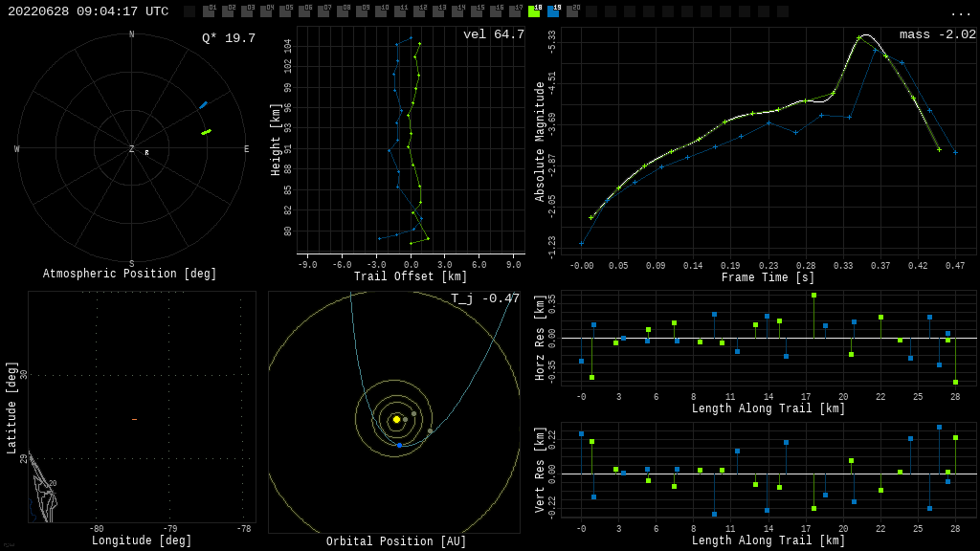Toggle the green station 18 box

tap(534, 11)
